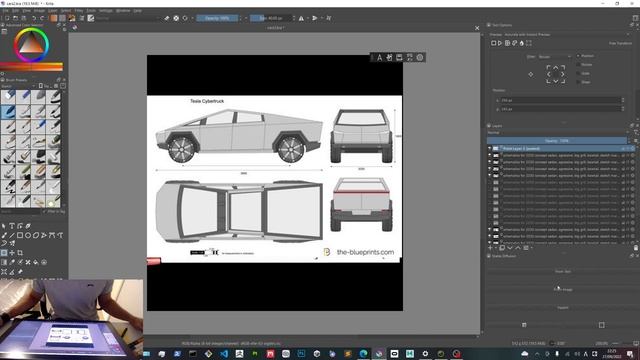This screenshot has height=360, width=640.
Task: Open the brush presets tag dropdown
Action: pyautogui.click(x=18, y=86)
